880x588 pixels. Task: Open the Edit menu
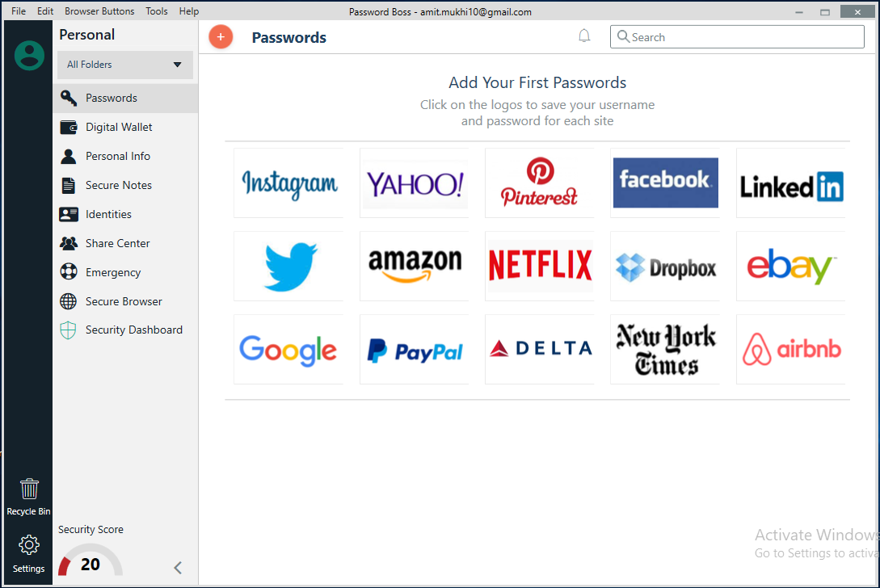click(45, 11)
